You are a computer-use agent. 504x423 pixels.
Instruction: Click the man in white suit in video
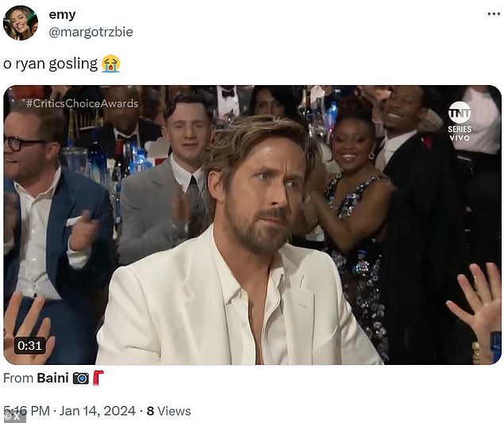point(239,244)
